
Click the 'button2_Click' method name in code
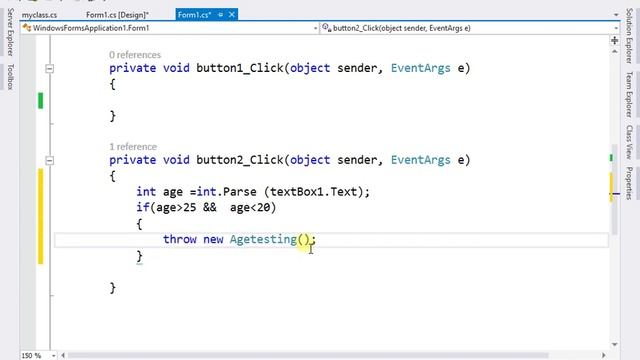click(x=240, y=160)
